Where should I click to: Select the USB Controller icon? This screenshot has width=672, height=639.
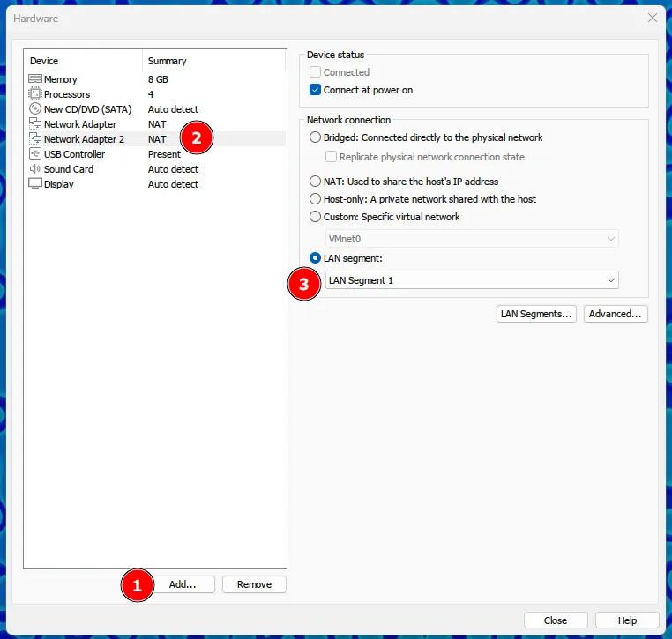(35, 154)
